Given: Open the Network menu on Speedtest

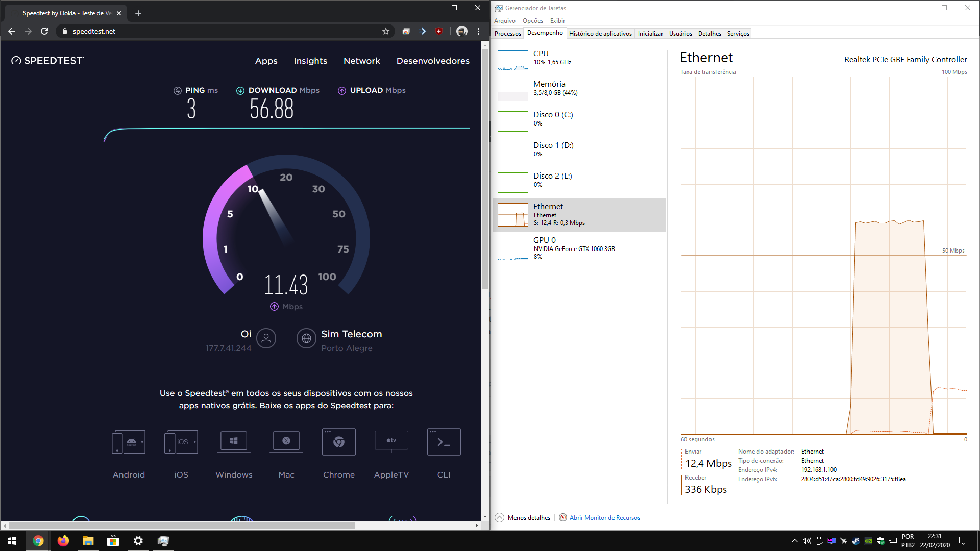Looking at the screenshot, I should [x=362, y=61].
